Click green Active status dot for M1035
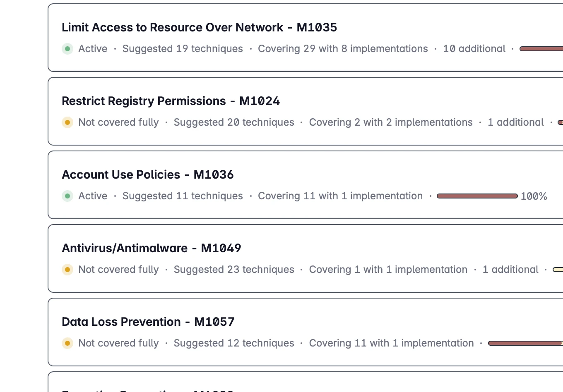Image resolution: width=563 pixels, height=392 pixels. click(x=67, y=49)
